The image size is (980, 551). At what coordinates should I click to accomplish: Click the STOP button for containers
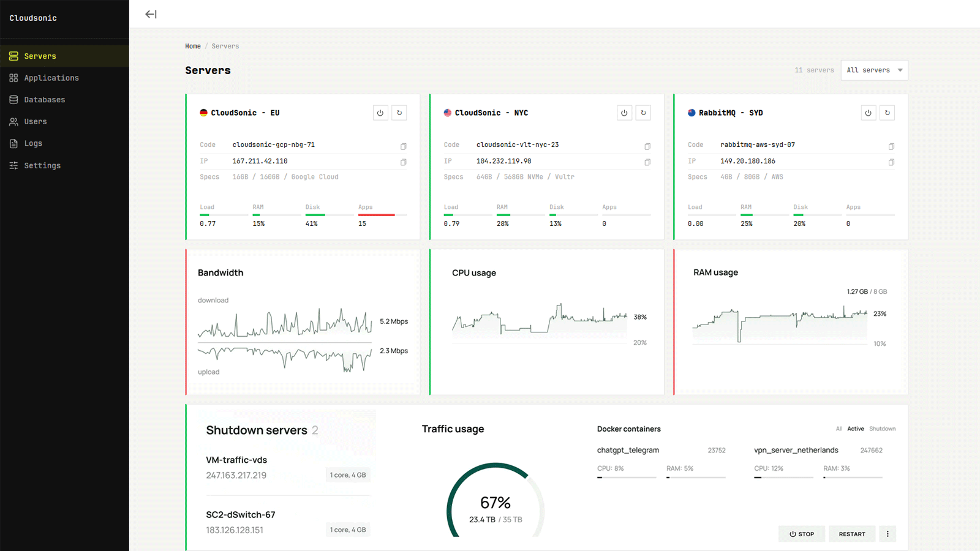tap(802, 534)
